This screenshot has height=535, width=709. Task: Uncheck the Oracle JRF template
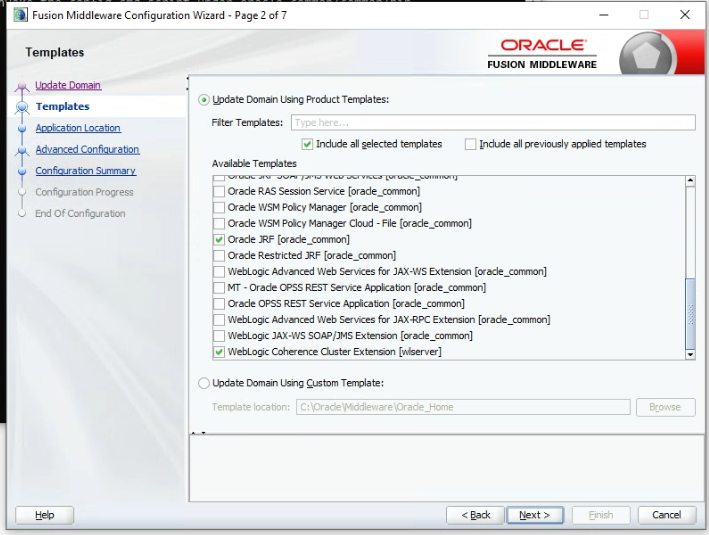point(219,240)
